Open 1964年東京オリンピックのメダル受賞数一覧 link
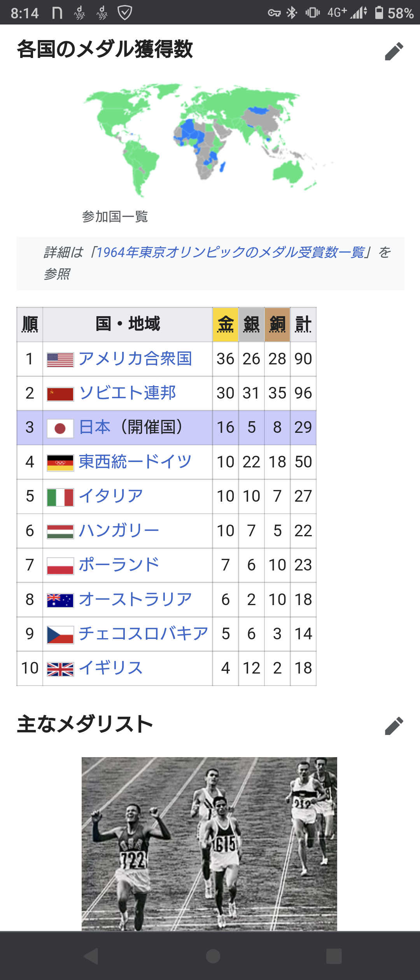420x980 pixels. tap(230, 252)
